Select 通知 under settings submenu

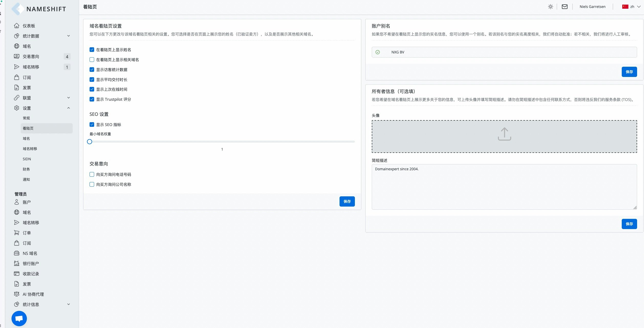coord(26,179)
